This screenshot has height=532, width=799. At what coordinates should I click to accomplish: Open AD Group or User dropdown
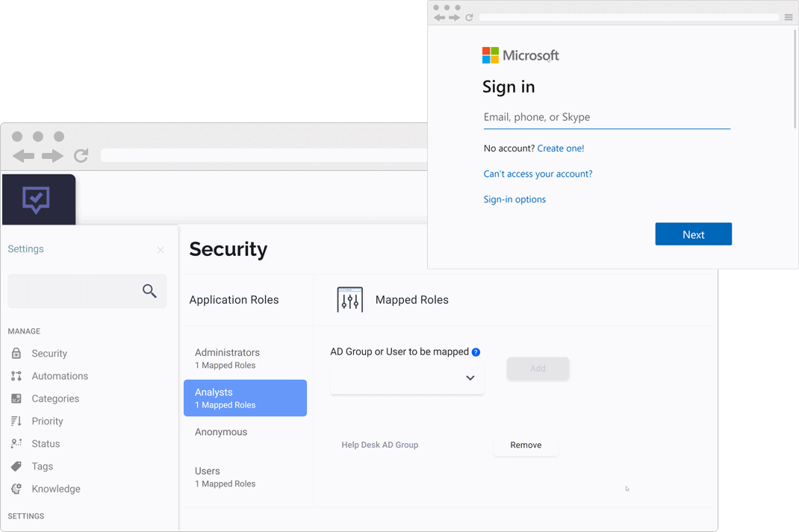407,378
